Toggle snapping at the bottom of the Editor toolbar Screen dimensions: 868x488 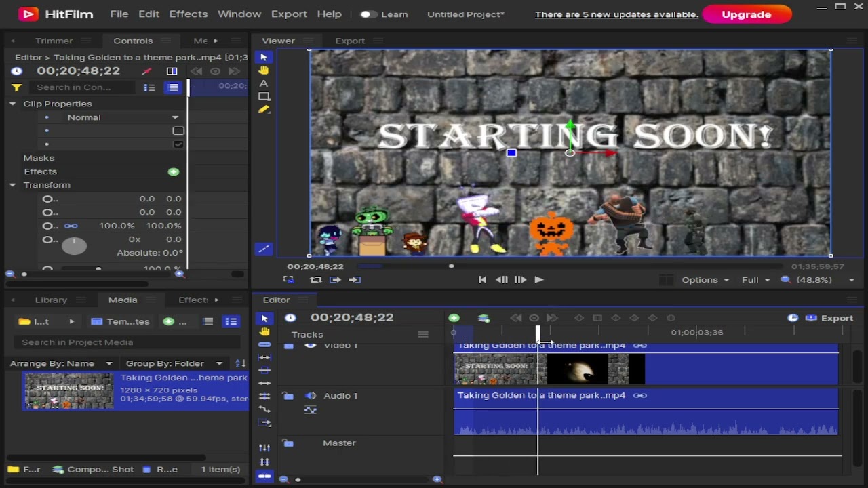[x=264, y=476]
